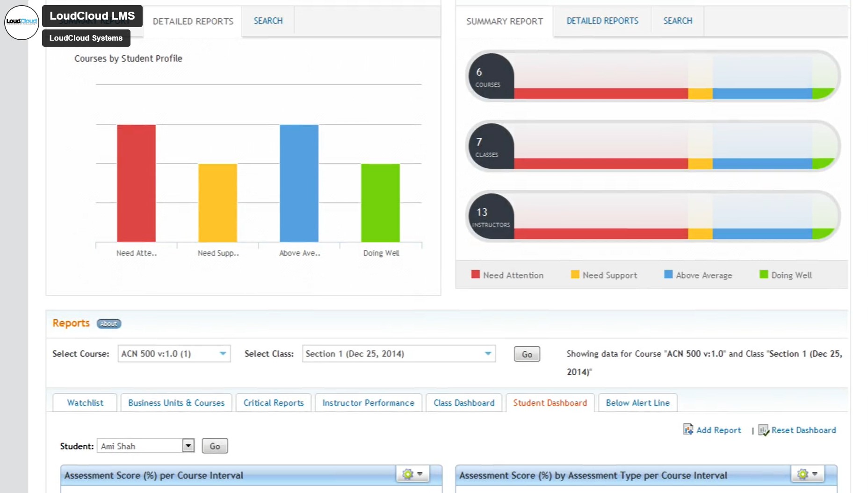
Task: Open the Instructor Performance tab
Action: pyautogui.click(x=368, y=403)
